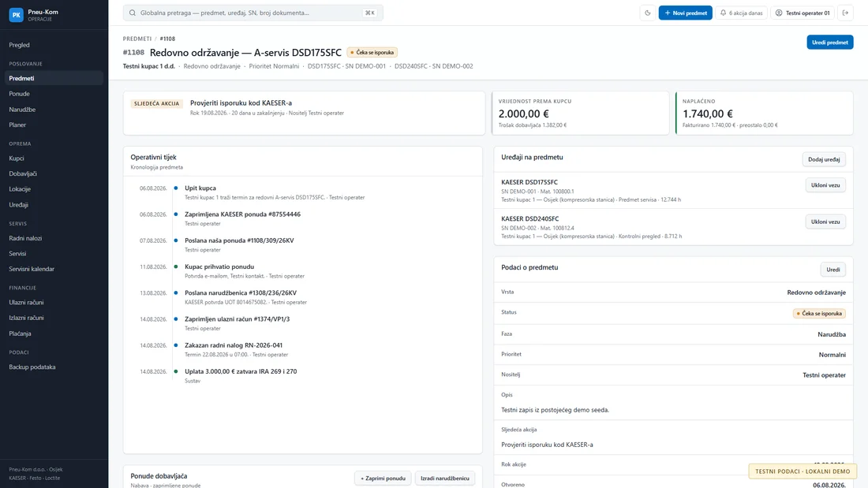Image resolution: width=868 pixels, height=488 pixels.
Task: Click the logout arrow icon
Action: [845, 13]
